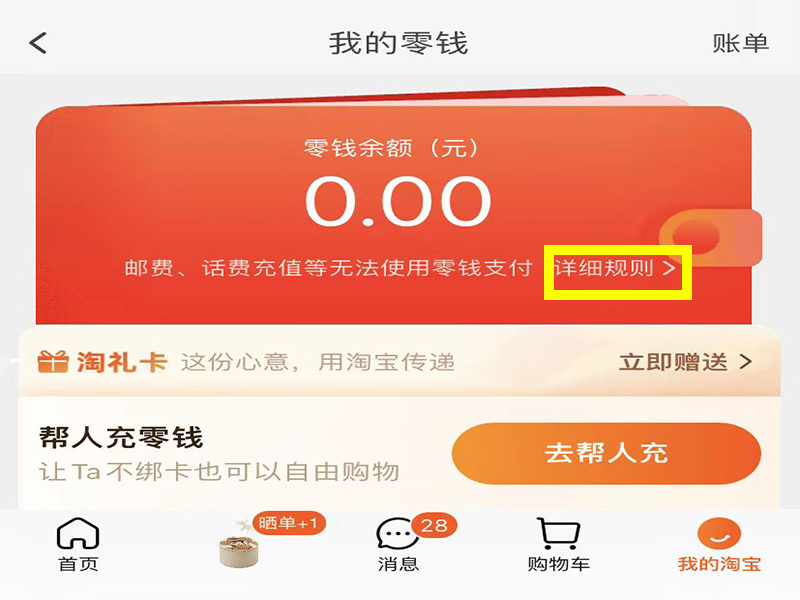Click the wallet clasp on red card

coord(710,236)
